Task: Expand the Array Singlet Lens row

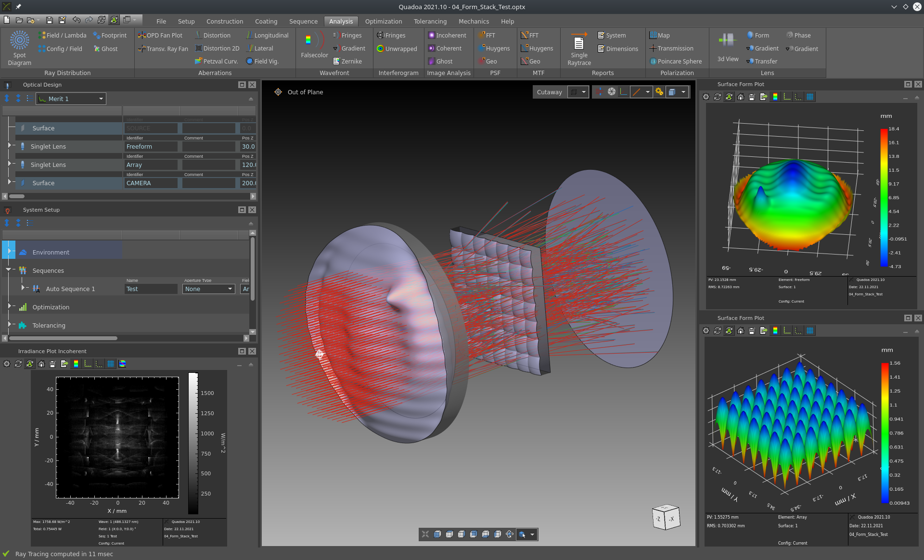Action: (x=9, y=164)
